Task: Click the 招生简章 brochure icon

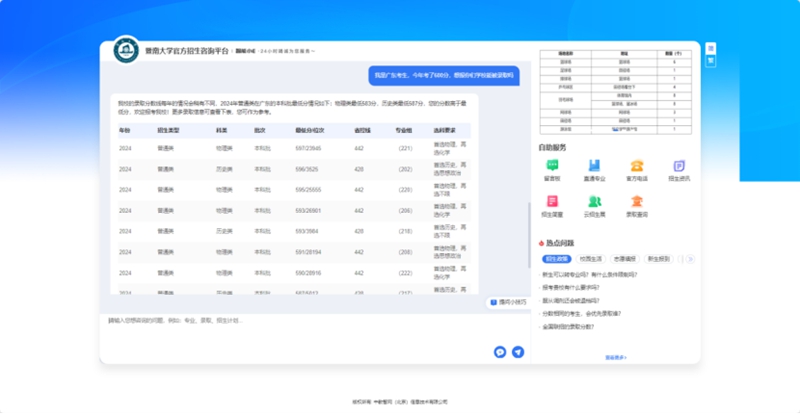Action: pos(551,203)
